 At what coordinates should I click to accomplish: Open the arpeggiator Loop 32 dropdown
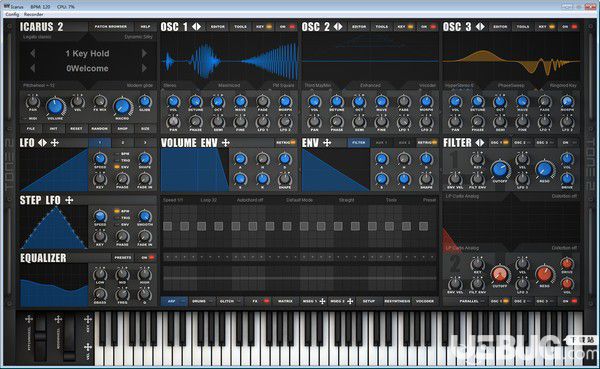point(209,200)
